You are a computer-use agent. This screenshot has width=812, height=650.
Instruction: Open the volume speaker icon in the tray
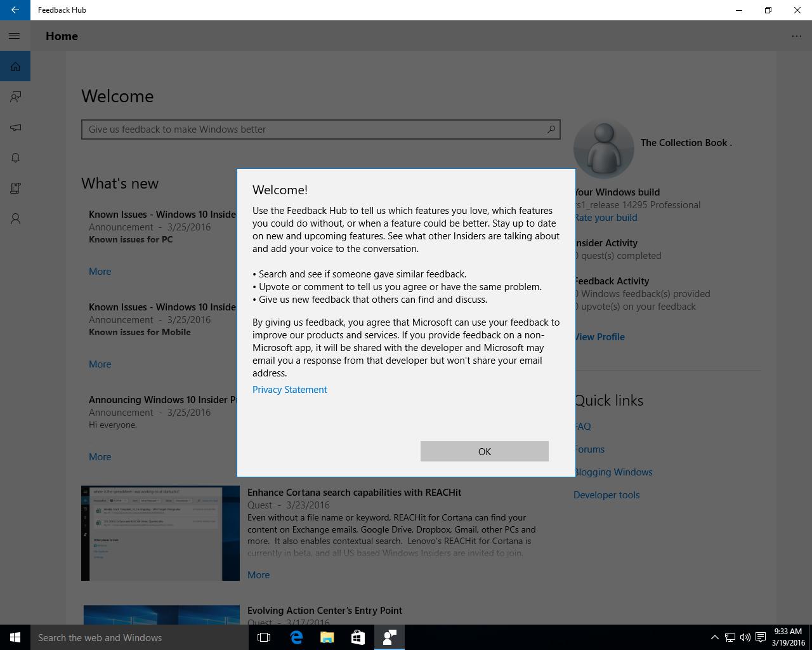coord(745,637)
